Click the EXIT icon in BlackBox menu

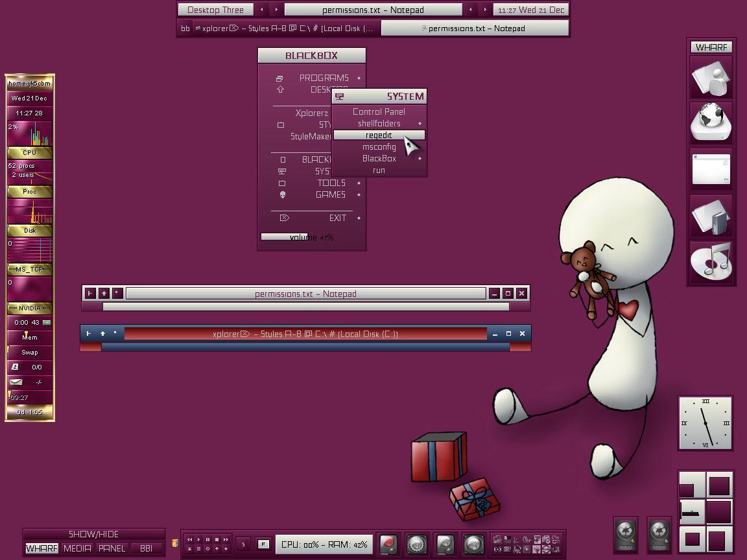[x=285, y=218]
